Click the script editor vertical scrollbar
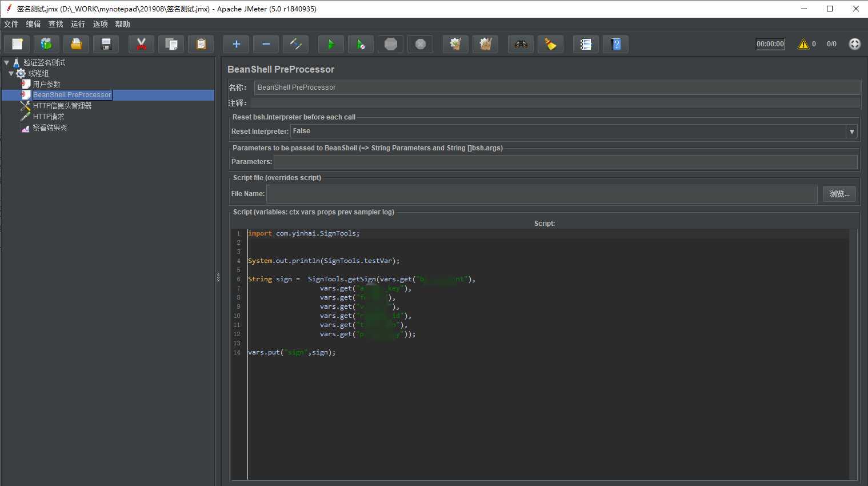The height and width of the screenshot is (486, 868). click(x=853, y=354)
